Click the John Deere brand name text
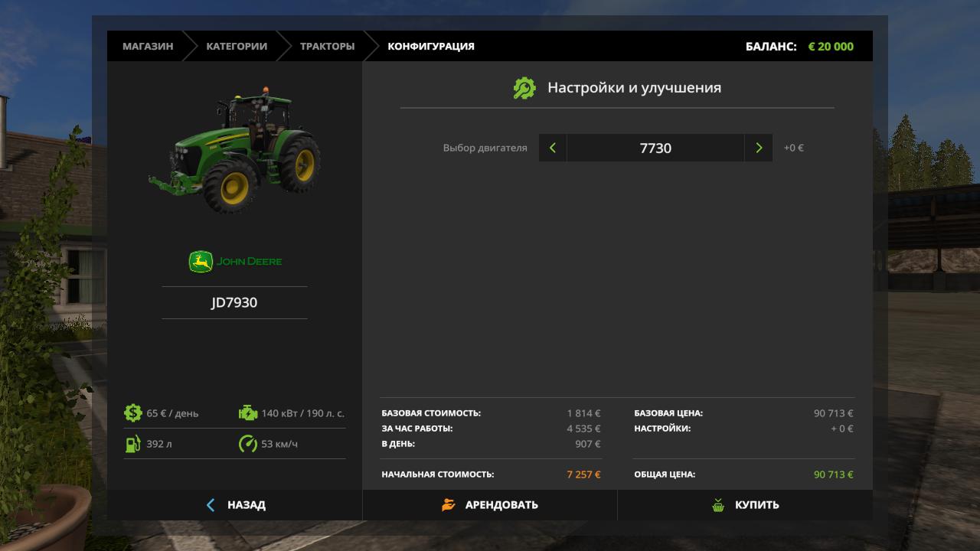Image resolution: width=980 pixels, height=551 pixels. click(250, 262)
